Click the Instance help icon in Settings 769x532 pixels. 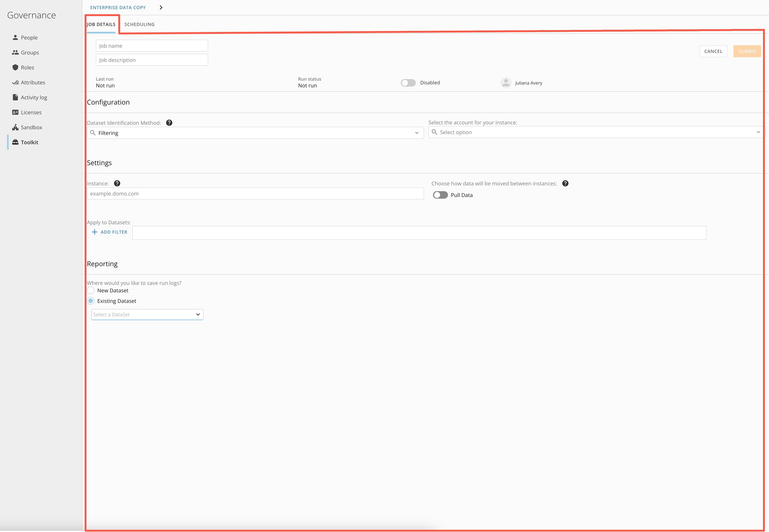(117, 183)
